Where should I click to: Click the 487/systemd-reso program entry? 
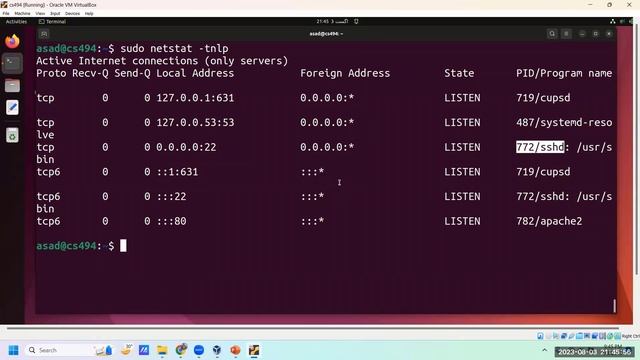coord(564,122)
